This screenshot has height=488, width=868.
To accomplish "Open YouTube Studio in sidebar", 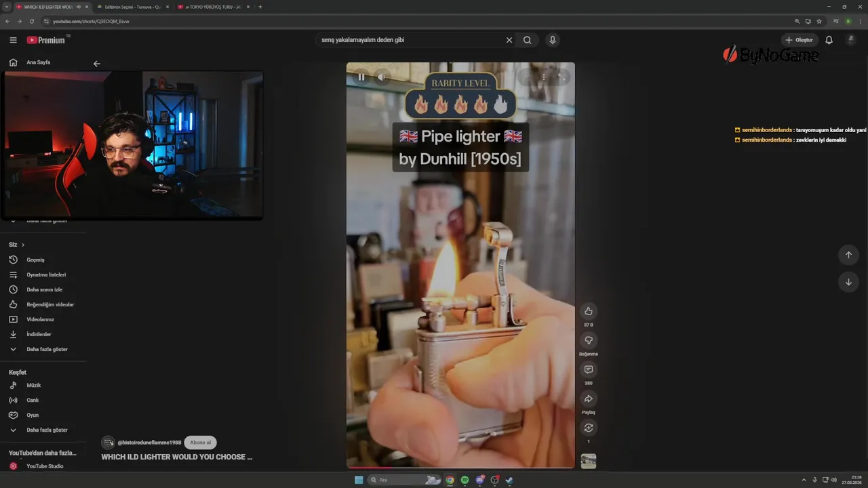I will click(43, 466).
